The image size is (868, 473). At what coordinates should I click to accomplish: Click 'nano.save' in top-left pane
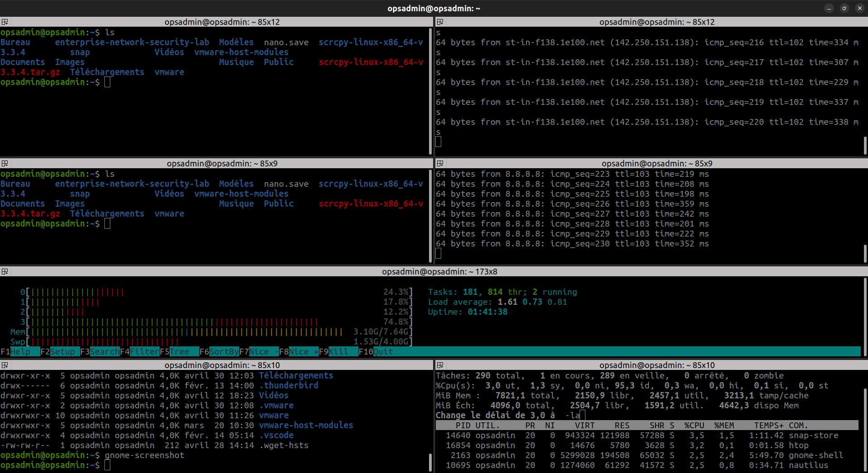click(286, 42)
